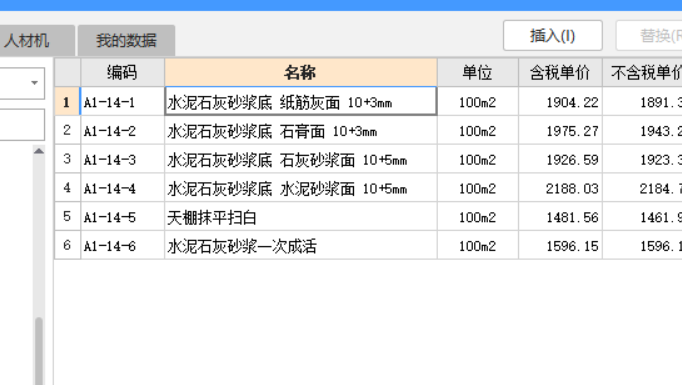Click the 100m2 unit cell for A1-14-3
682x385 pixels.
click(x=477, y=159)
